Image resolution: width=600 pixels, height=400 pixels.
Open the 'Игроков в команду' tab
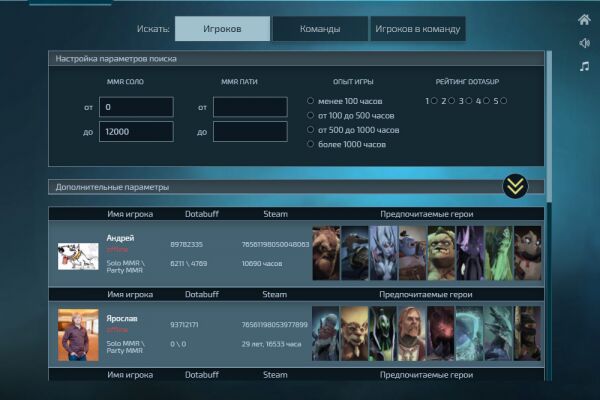[x=418, y=29]
